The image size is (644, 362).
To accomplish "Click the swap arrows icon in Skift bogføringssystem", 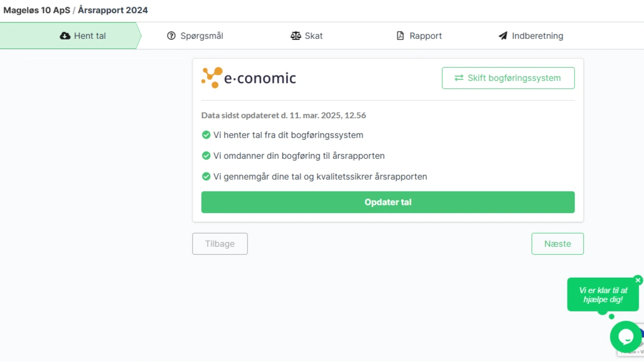I will [459, 78].
